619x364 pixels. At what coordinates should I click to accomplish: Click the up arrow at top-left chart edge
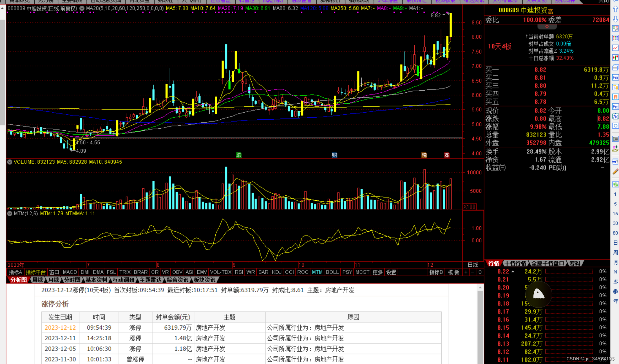click(x=3, y=8)
